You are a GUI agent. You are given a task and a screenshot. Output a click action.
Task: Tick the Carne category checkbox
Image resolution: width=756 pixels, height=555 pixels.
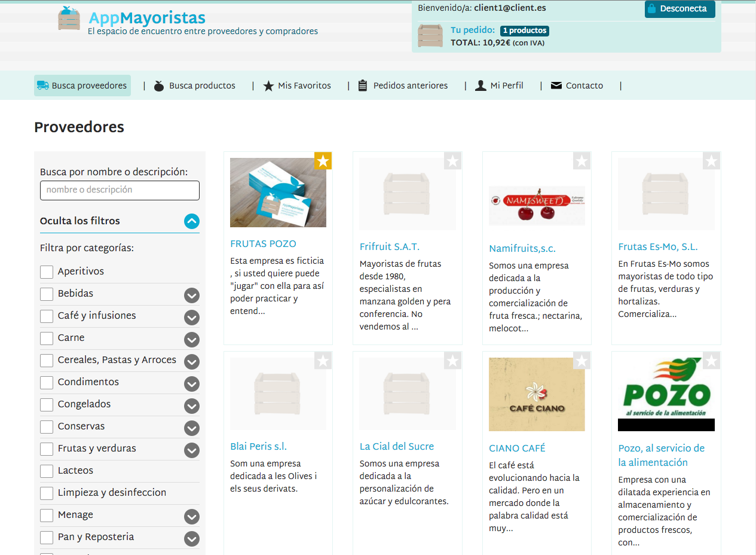47,339
